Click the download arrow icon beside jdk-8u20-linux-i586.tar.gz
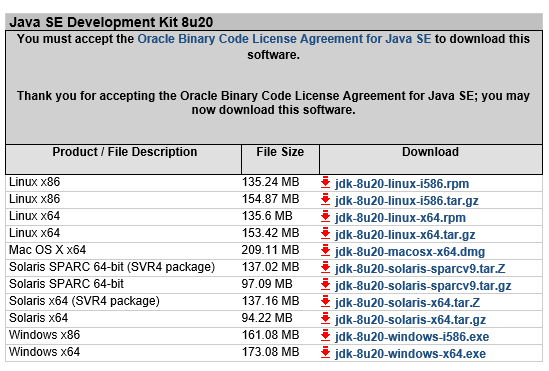The width and height of the screenshot is (549, 371). (x=325, y=200)
